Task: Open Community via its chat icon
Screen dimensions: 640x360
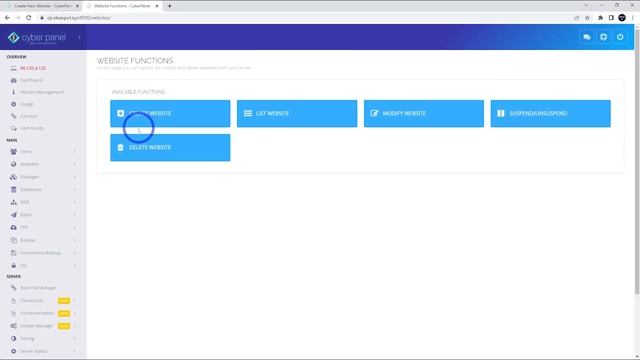Action: (x=13, y=128)
